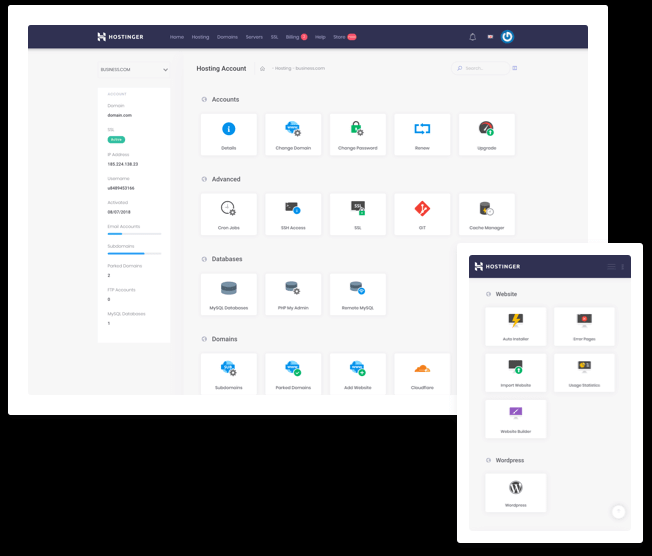The image size is (652, 556).
Task: Click the Email Accounts usage bar
Action: pos(133,234)
